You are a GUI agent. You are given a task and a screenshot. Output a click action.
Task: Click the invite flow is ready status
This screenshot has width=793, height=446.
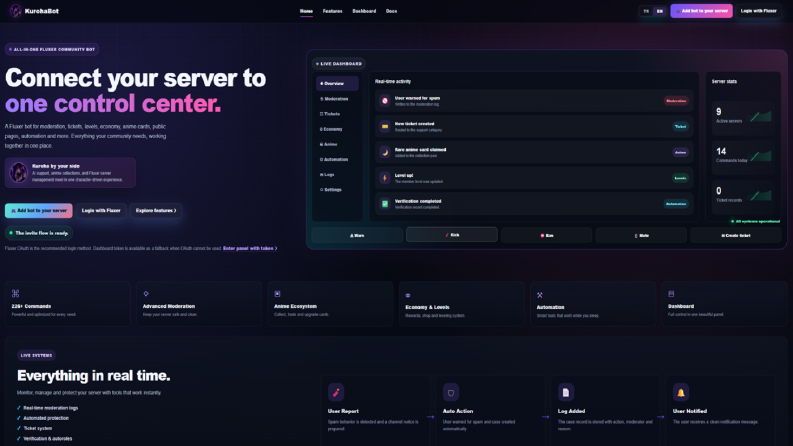[39, 233]
